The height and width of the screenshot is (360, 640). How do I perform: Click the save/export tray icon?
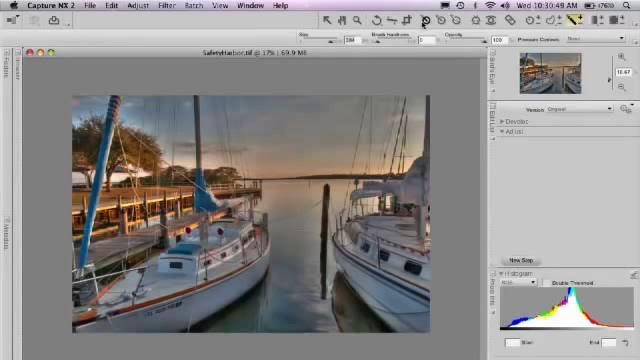(x=54, y=20)
